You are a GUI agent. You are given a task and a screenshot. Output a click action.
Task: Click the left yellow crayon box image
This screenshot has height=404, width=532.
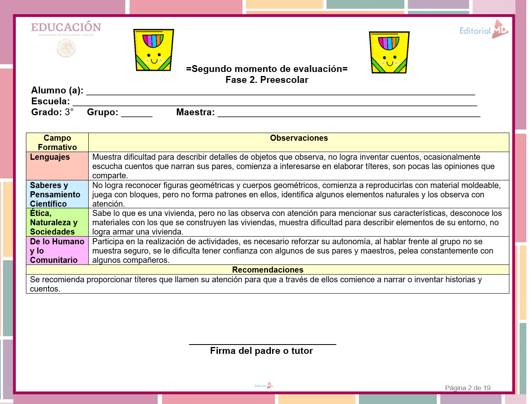point(153,50)
